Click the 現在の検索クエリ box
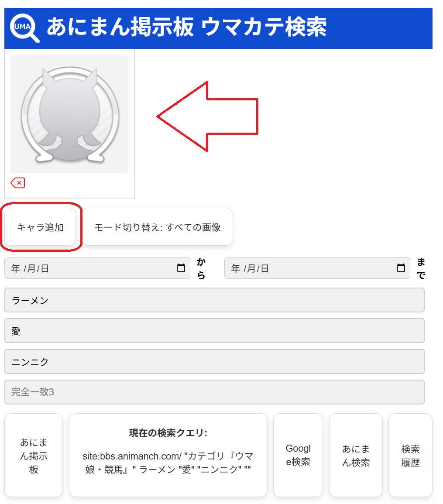Image resolution: width=443 pixels, height=504 pixels. coord(168,456)
